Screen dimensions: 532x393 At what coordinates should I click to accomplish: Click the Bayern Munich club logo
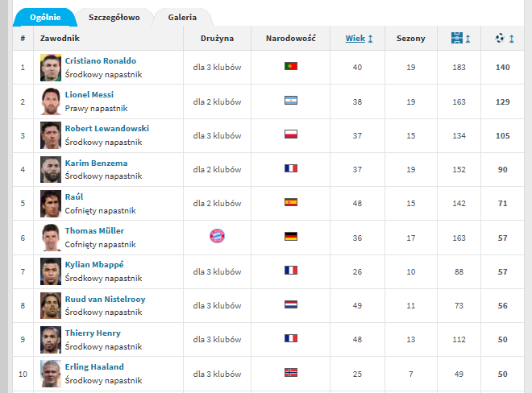click(217, 237)
